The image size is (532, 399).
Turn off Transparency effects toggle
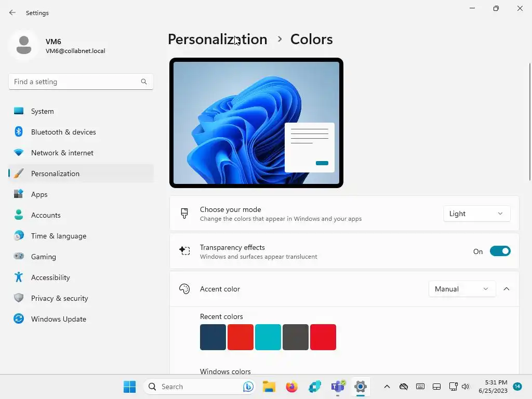tap(500, 251)
